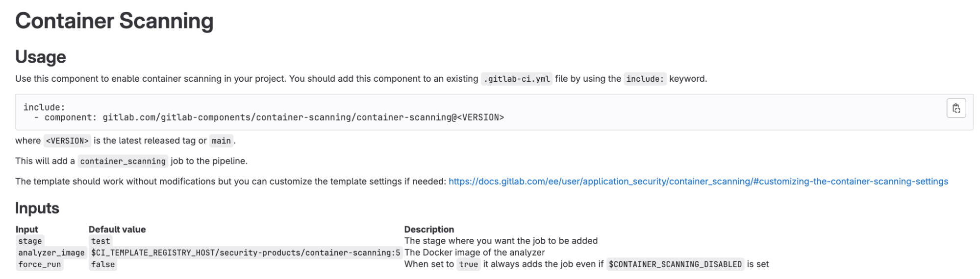Click the container_scanning inline code job name
This screenshot has width=980, height=279.
(123, 161)
